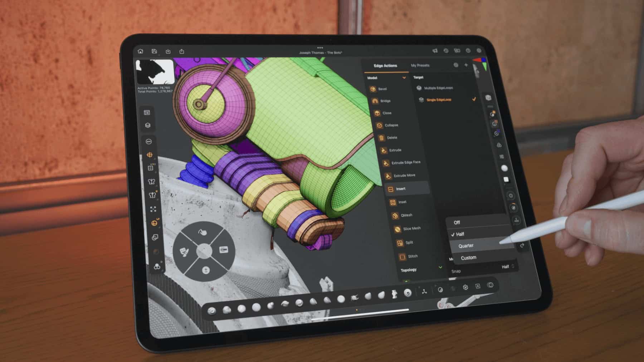The height and width of the screenshot is (362, 644).
Task: Toggle the orange local-globe icon in left toolbar
Action: (154, 223)
